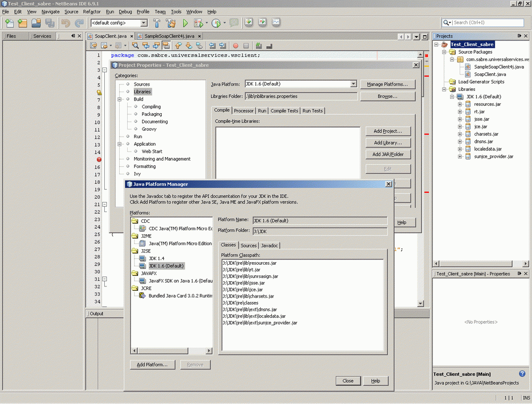Run the main project with green arrow

tap(185, 23)
